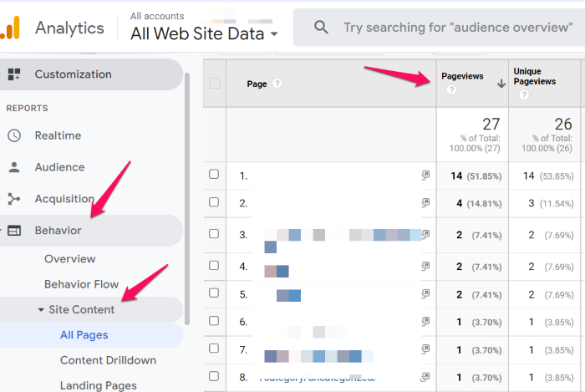Click the Pageviews descending sort arrow
Screen dimensions: 585x392
coord(501,84)
